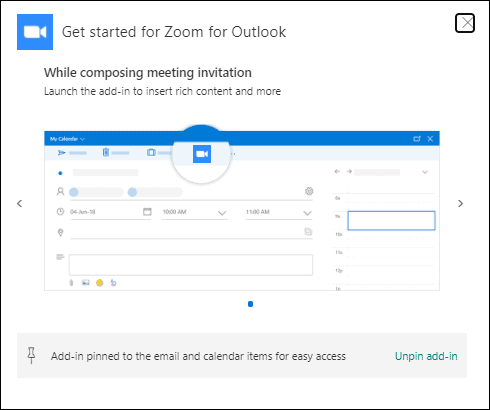Open the My Calendar dropdown in illustration
This screenshot has width=490, height=410.
coord(67,139)
